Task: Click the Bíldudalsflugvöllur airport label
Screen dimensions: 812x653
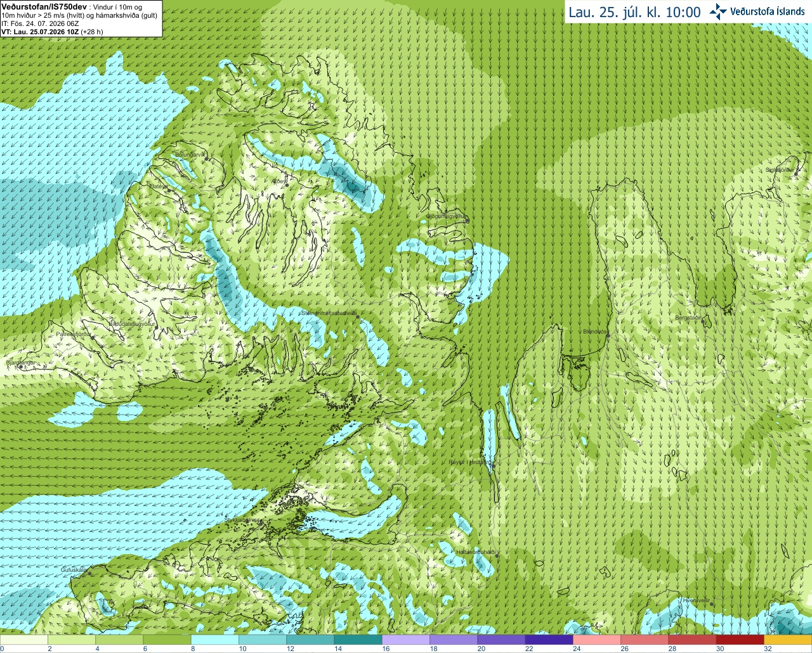Action: coord(132,323)
